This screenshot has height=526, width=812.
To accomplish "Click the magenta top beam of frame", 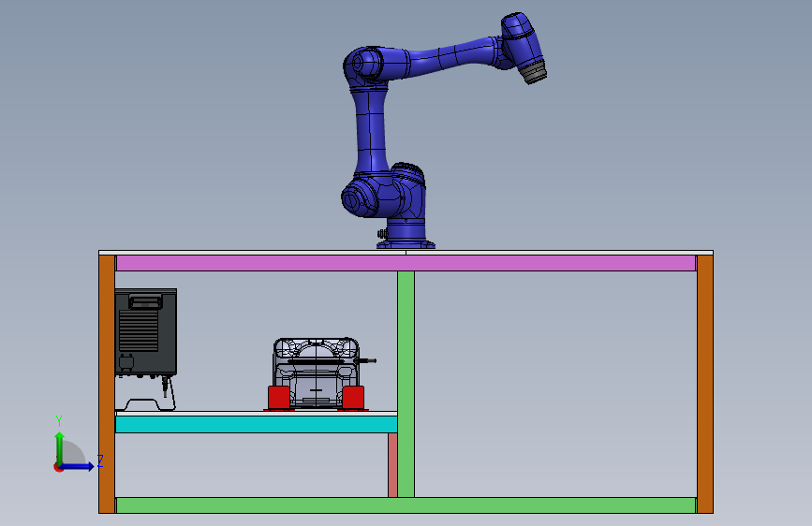I will click(406, 263).
